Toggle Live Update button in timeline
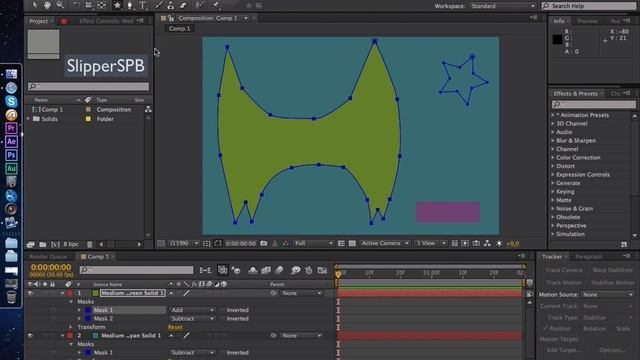Viewport: 640px width, 360px height. 222,270
